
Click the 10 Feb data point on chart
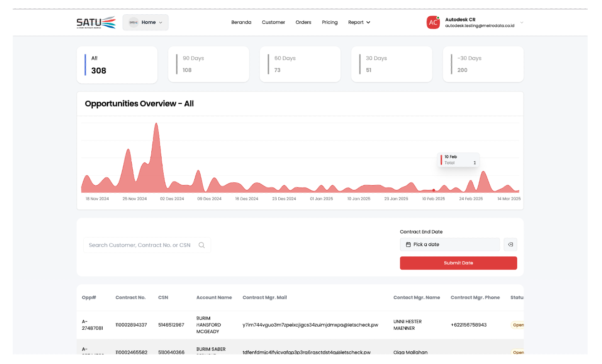pos(434,190)
